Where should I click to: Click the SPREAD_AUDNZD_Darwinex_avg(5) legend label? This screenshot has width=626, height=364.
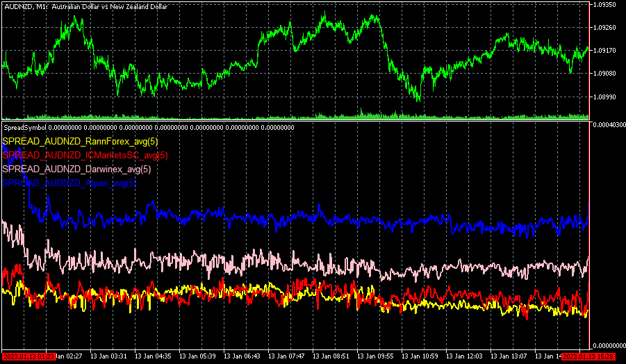[76, 169]
